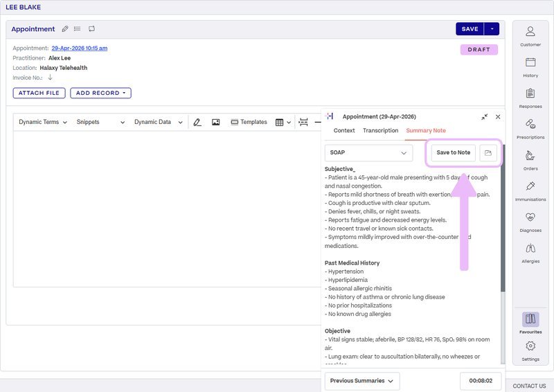Image resolution: width=554 pixels, height=392 pixels.
Task: Open the Diagnoses heart icon
Action: tap(530, 222)
